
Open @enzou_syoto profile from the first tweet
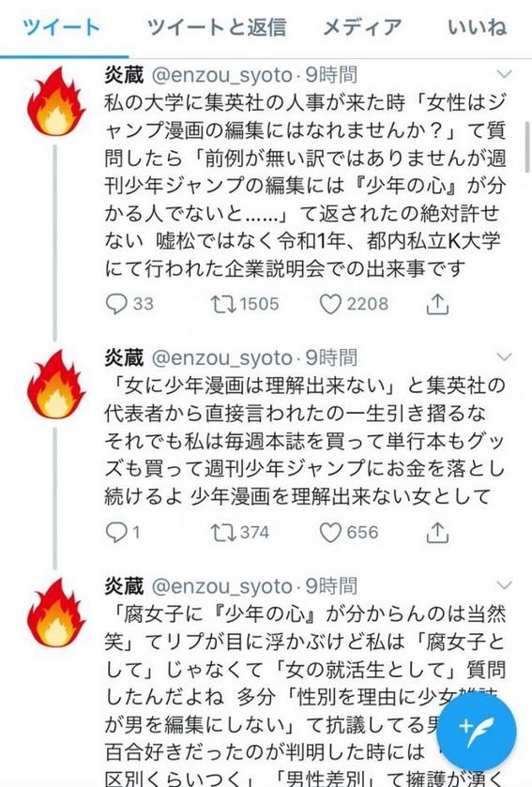coord(221,75)
